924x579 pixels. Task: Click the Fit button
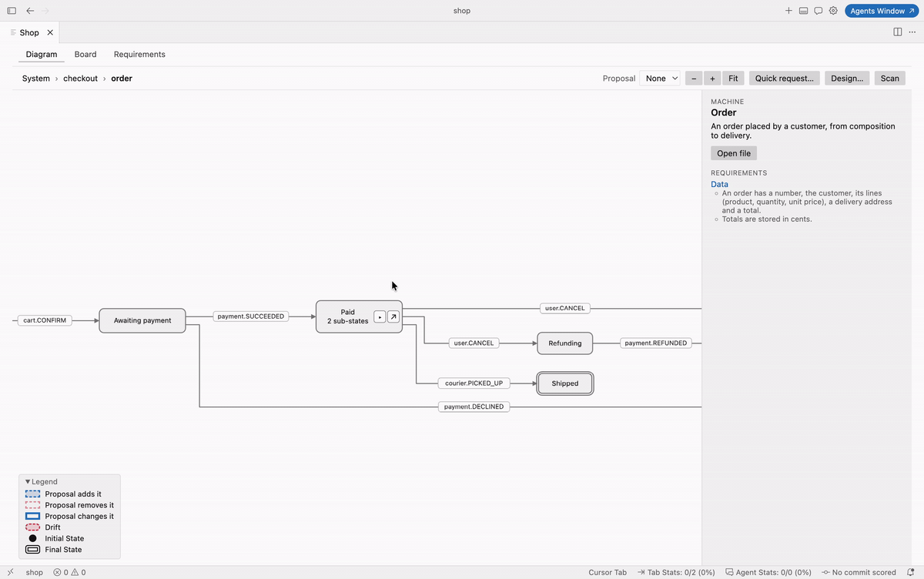click(733, 78)
